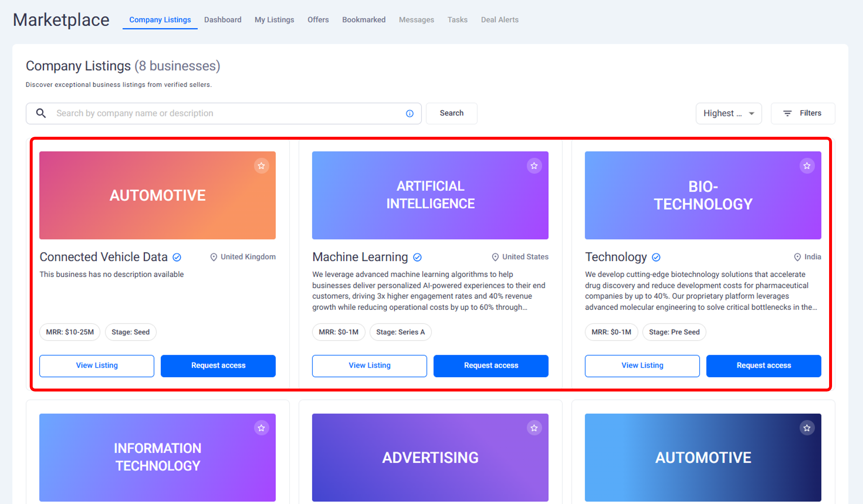Bookmark the Connected Vehicle Data listing star

[x=261, y=166]
